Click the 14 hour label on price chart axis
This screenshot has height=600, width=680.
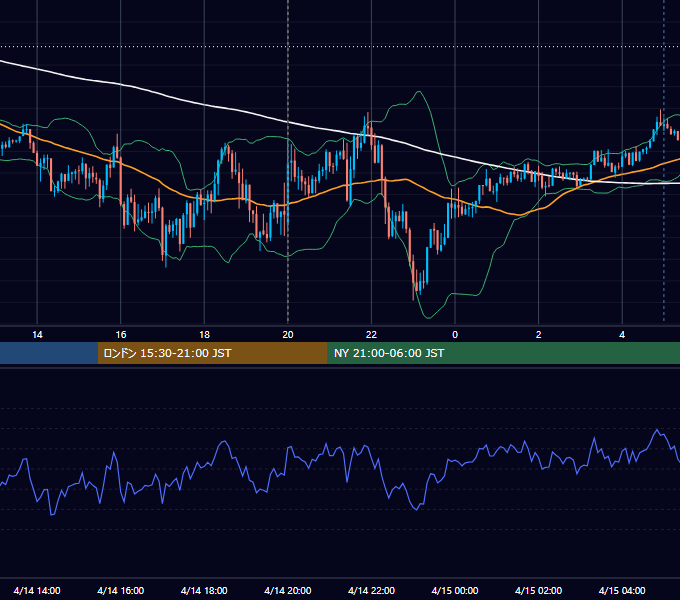coord(37,335)
